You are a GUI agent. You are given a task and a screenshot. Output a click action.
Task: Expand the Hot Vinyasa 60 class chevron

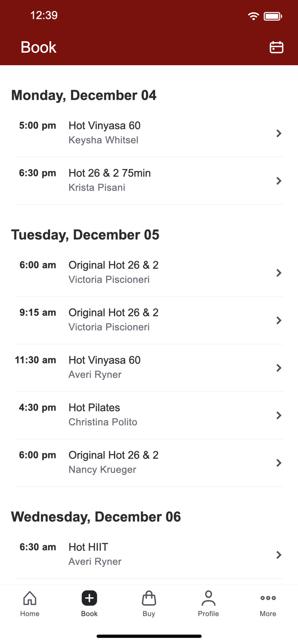click(x=279, y=134)
